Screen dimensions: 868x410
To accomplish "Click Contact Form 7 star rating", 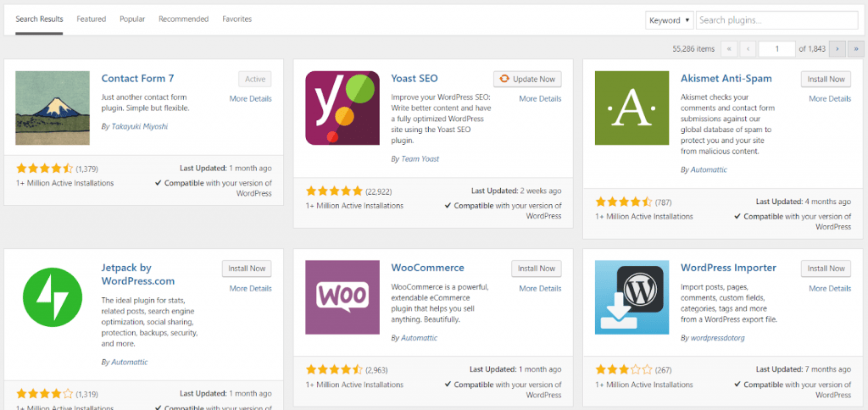I will [x=45, y=169].
